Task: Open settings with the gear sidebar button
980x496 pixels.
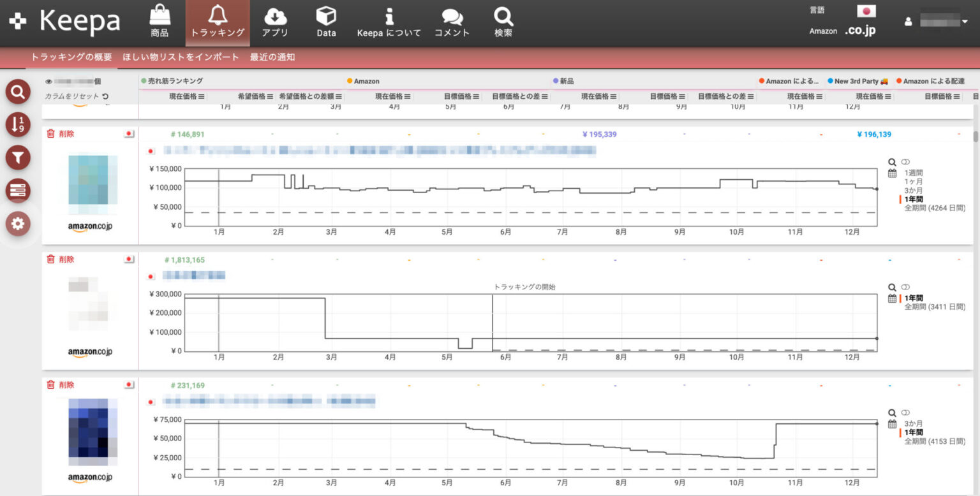Action: click(18, 223)
